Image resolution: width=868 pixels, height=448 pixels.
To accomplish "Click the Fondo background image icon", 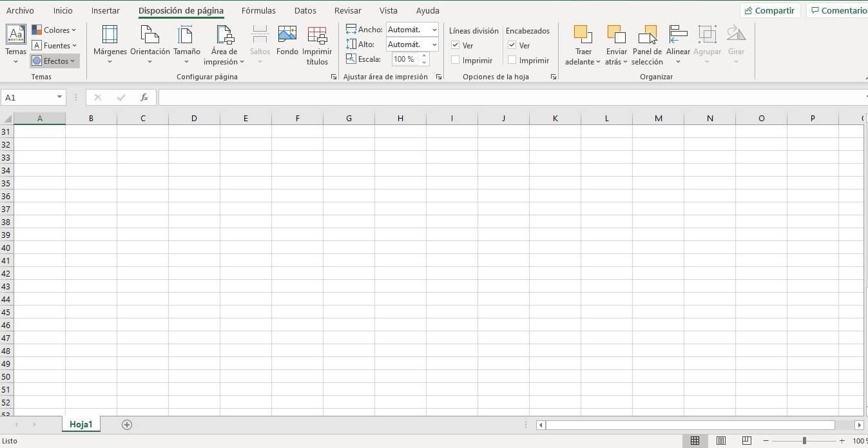I will (287, 35).
